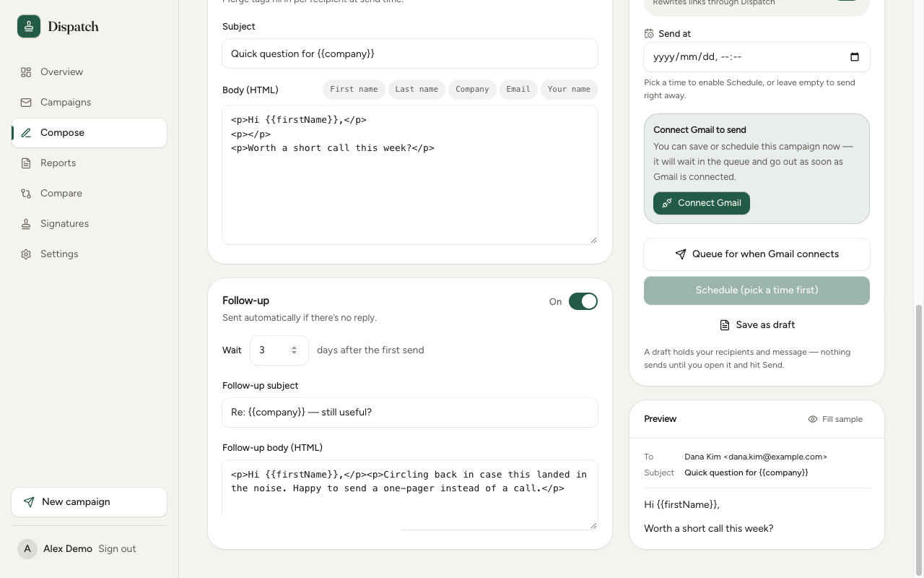
Task: Start a New campaign
Action: tap(90, 502)
